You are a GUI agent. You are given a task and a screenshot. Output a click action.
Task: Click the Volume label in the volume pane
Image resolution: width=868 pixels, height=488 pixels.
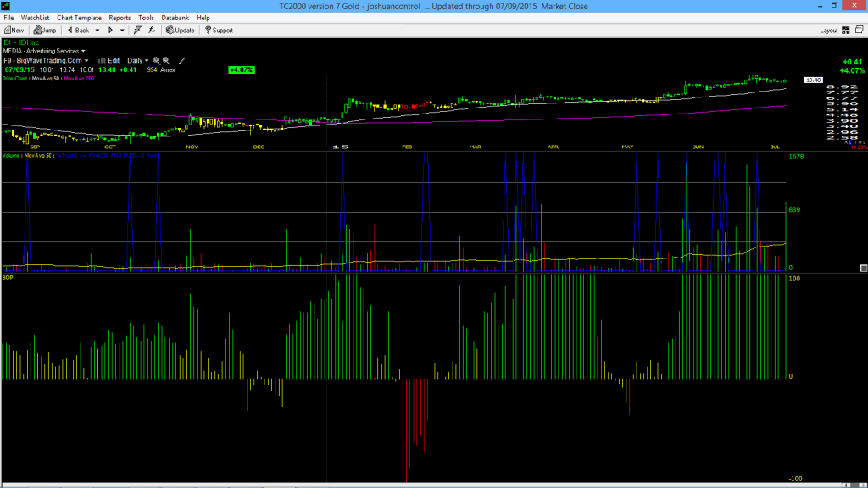[x=11, y=156]
